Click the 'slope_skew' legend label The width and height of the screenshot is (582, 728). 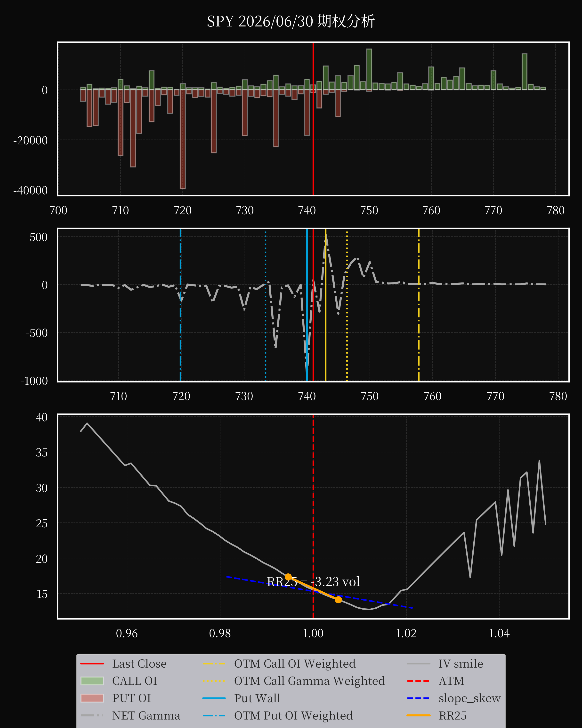click(x=470, y=698)
